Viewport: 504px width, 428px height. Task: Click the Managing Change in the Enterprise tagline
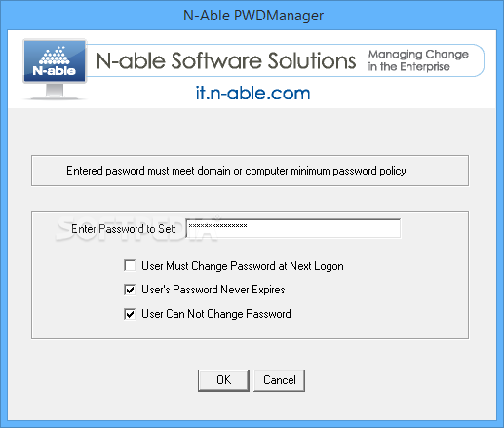click(x=418, y=60)
